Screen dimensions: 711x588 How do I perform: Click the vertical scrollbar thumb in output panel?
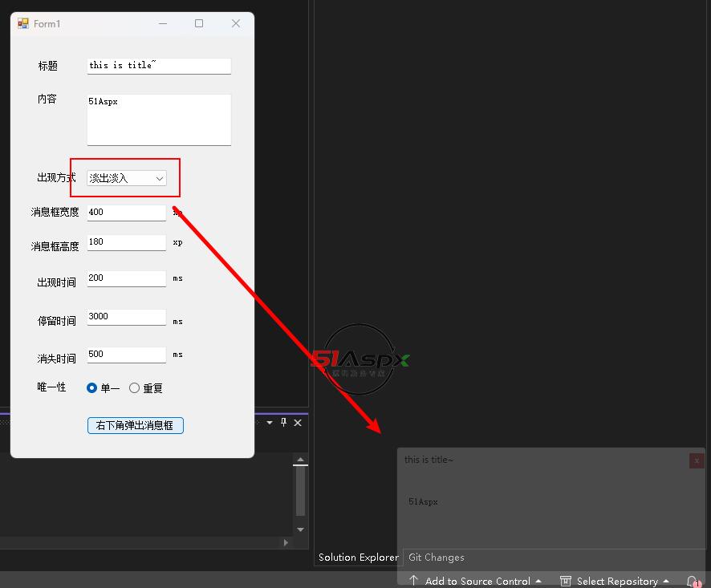pyautogui.click(x=300, y=491)
